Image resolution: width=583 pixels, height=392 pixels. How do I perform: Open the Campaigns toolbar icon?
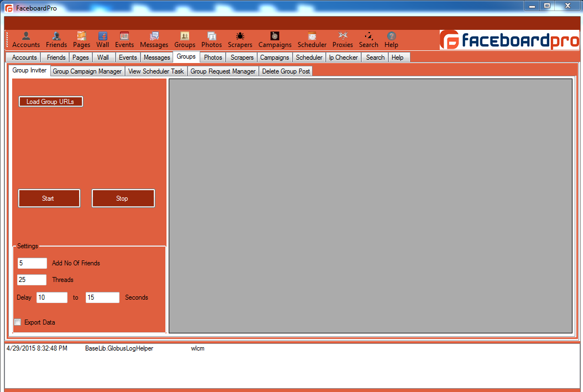tap(275, 40)
